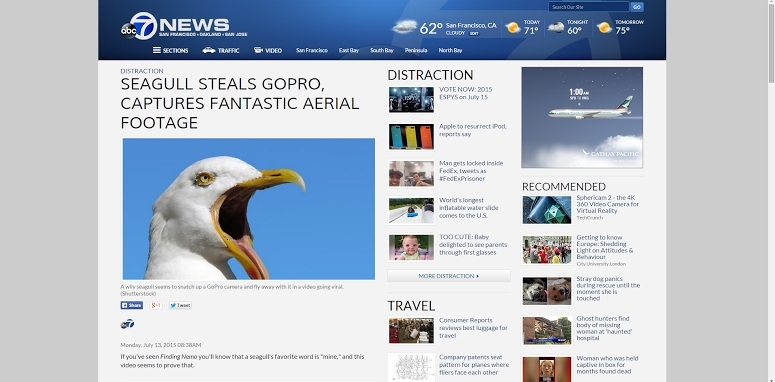Open the Sections hamburger menu
775x382 pixels.
tap(171, 50)
